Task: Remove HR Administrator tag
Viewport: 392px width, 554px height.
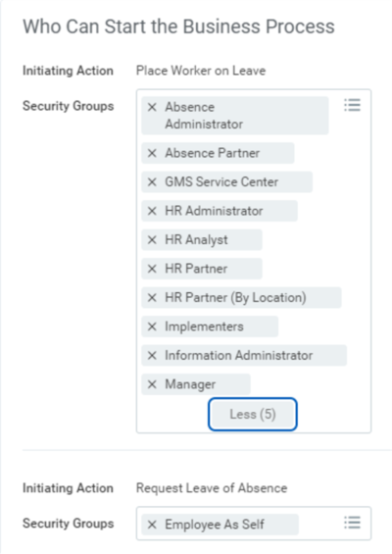Action: 152,211
